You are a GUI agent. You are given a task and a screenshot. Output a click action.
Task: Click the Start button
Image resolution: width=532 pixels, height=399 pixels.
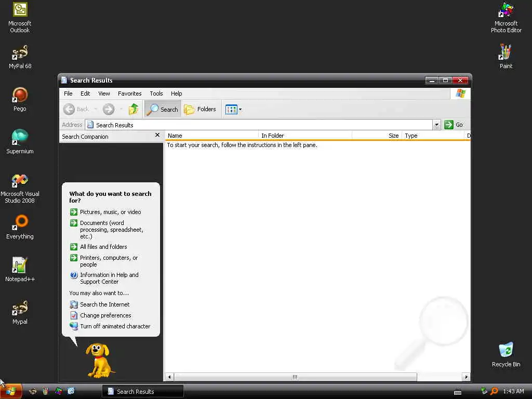pyautogui.click(x=11, y=392)
